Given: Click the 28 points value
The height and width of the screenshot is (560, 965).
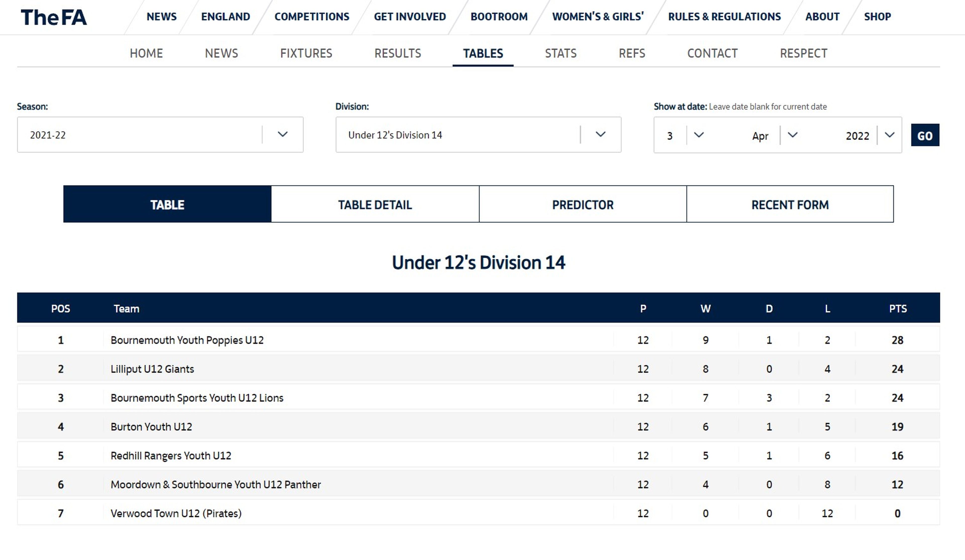Looking at the screenshot, I should click(897, 340).
